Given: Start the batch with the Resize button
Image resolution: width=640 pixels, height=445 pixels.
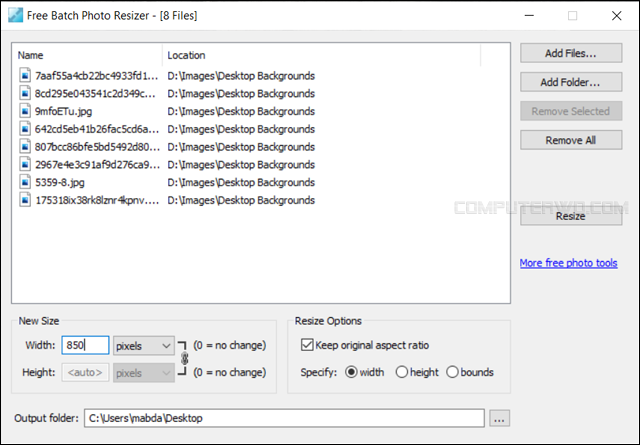Looking at the screenshot, I should (x=571, y=216).
